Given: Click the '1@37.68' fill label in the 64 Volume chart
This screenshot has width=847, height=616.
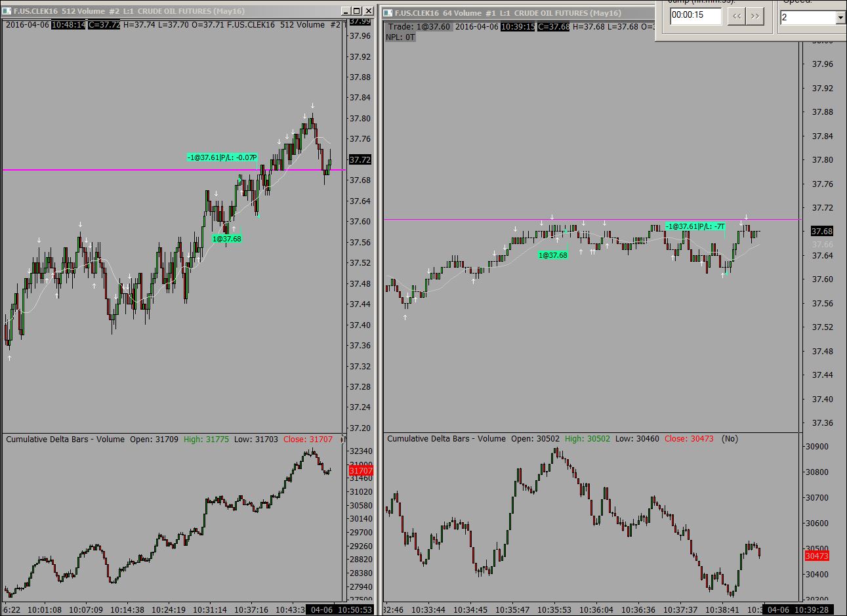Looking at the screenshot, I should 552,255.
